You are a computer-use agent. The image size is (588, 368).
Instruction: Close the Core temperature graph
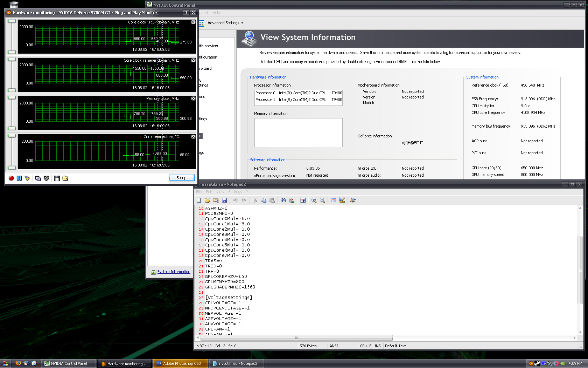coord(193,137)
